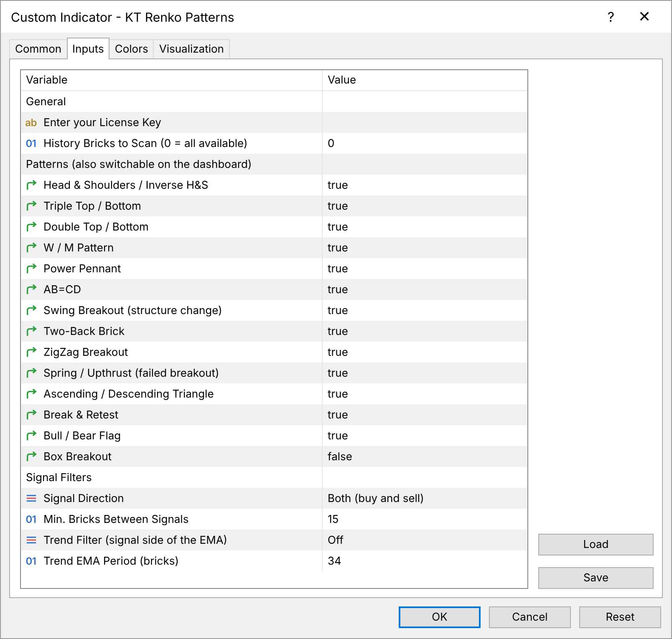Toggle the W / M Pattern true value
This screenshot has width=672, height=639.
425,248
